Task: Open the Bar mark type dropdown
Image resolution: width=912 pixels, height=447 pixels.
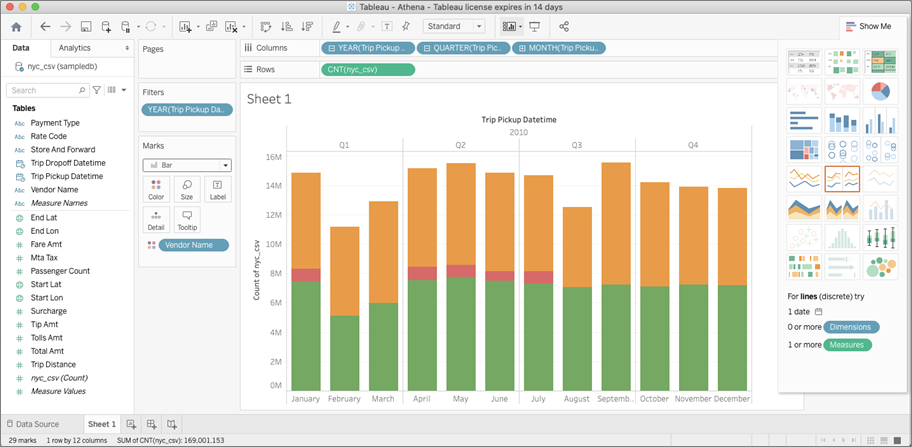Action: click(226, 165)
